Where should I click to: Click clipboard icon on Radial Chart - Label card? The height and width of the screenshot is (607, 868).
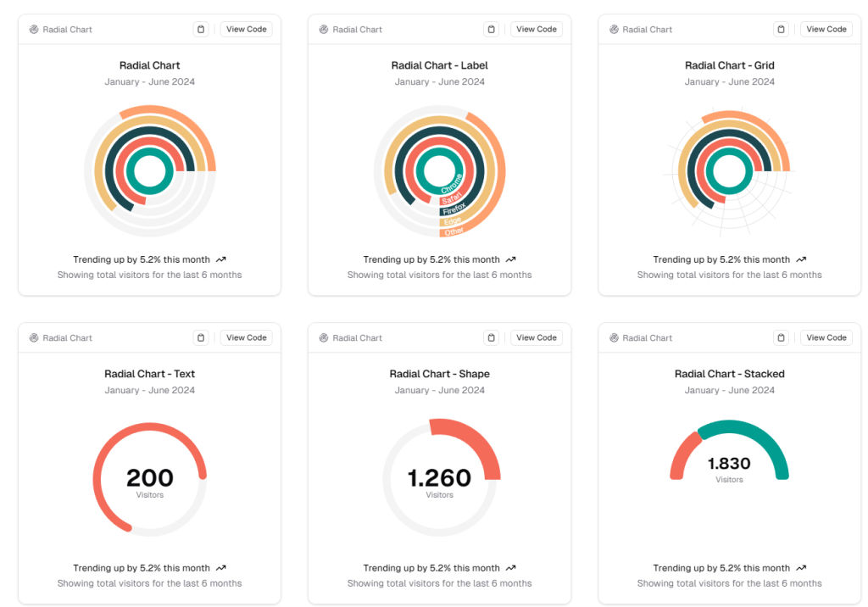point(491,30)
